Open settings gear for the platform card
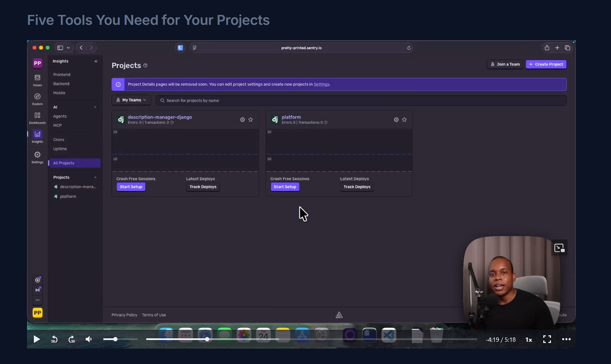The height and width of the screenshot is (364, 611). (396, 119)
